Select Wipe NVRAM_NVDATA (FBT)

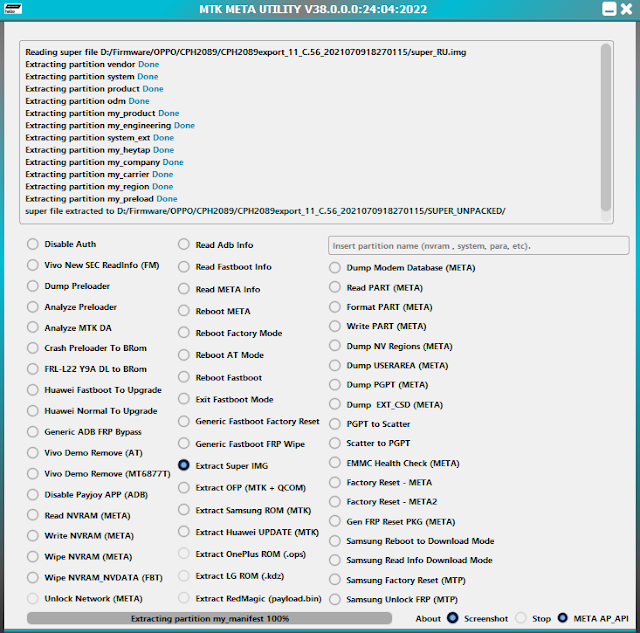[33, 577]
